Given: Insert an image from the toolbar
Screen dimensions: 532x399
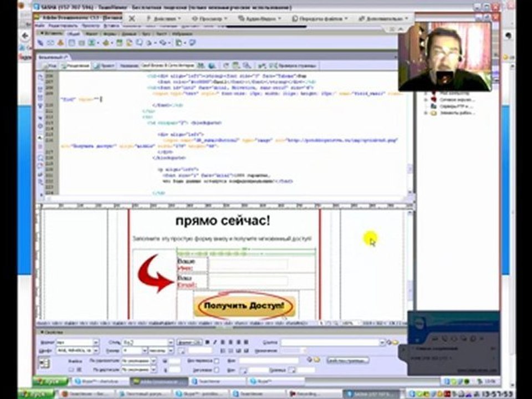Looking at the screenshot, I should tap(91, 43).
